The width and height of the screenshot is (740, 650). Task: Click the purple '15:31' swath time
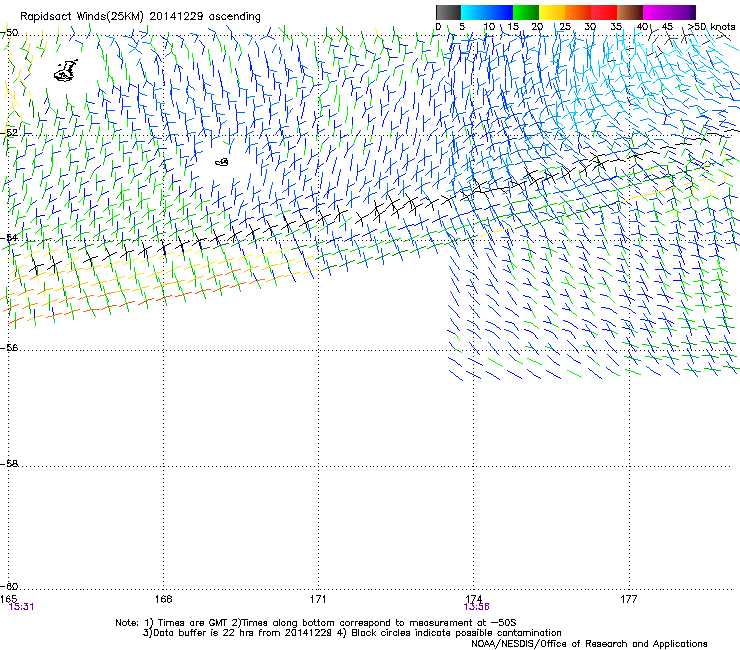[21, 607]
